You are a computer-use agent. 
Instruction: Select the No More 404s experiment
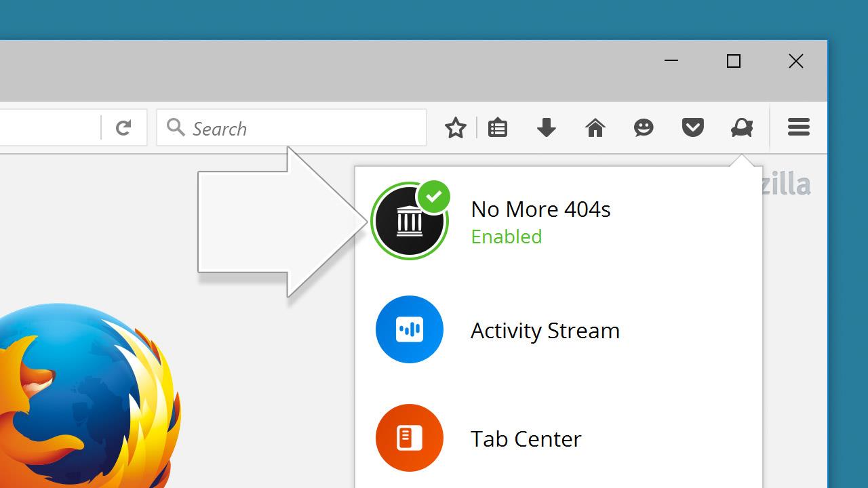tap(559, 221)
